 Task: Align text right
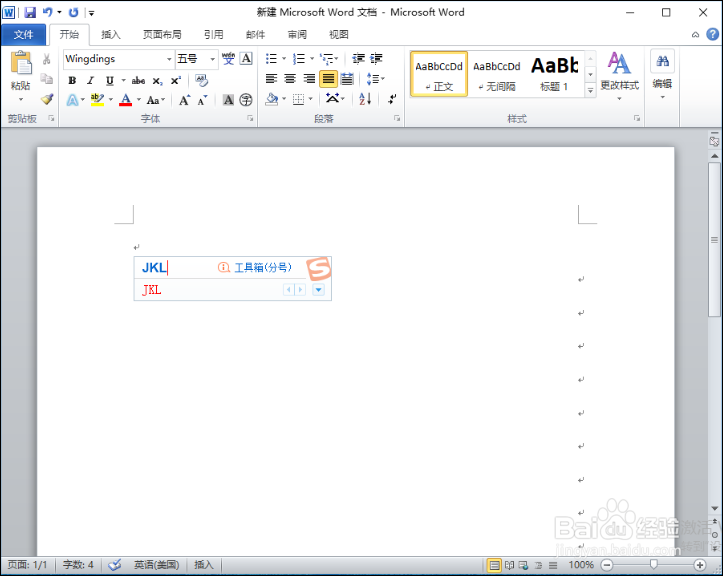click(309, 79)
